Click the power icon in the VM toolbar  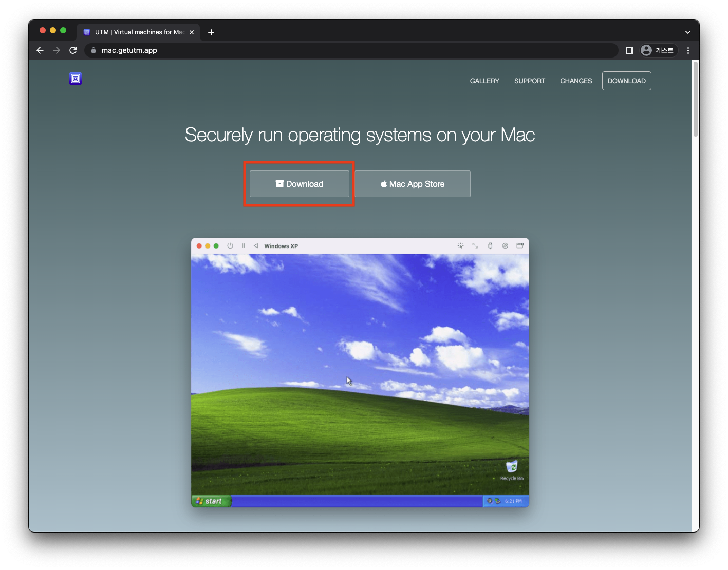coord(230,246)
